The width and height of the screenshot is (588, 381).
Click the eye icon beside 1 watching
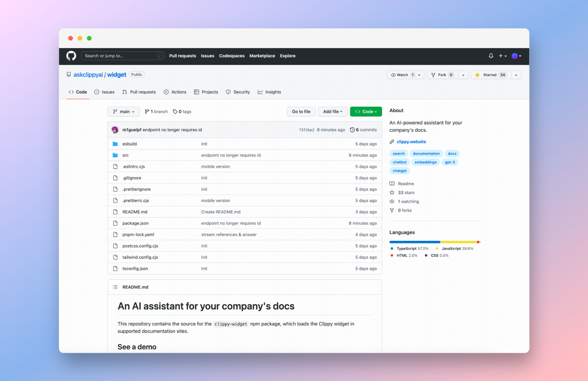click(392, 202)
